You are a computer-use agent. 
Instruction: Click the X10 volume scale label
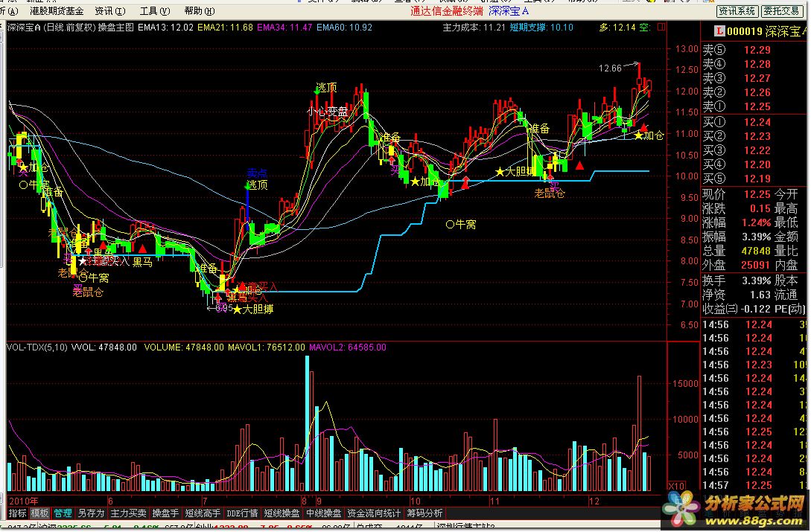pos(676,486)
